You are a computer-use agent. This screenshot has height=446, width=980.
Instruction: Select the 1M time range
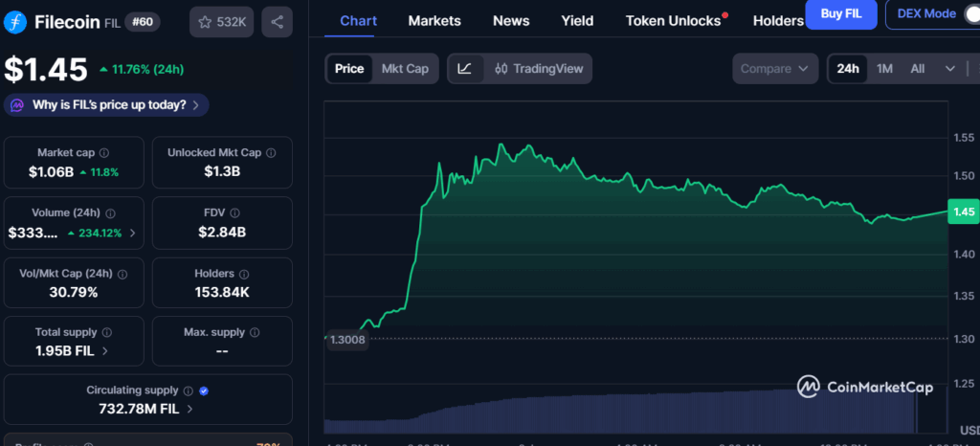click(x=884, y=69)
